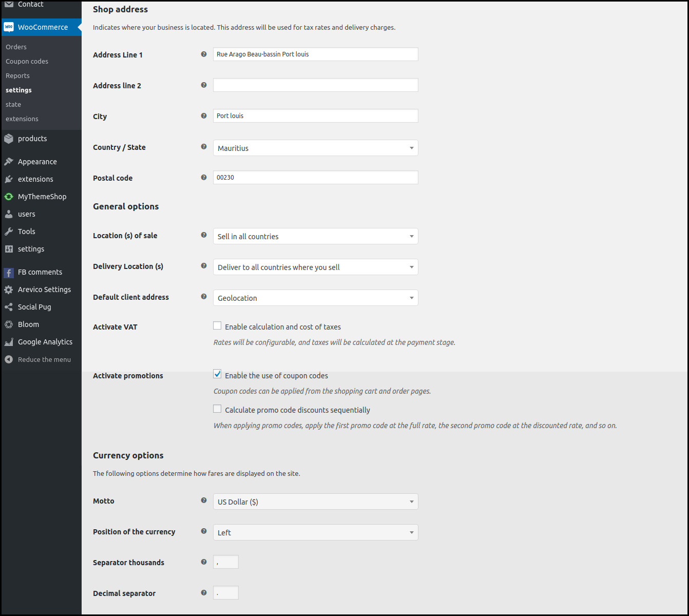Click the Separator thousands input box
The height and width of the screenshot is (616, 689).
pyautogui.click(x=226, y=562)
